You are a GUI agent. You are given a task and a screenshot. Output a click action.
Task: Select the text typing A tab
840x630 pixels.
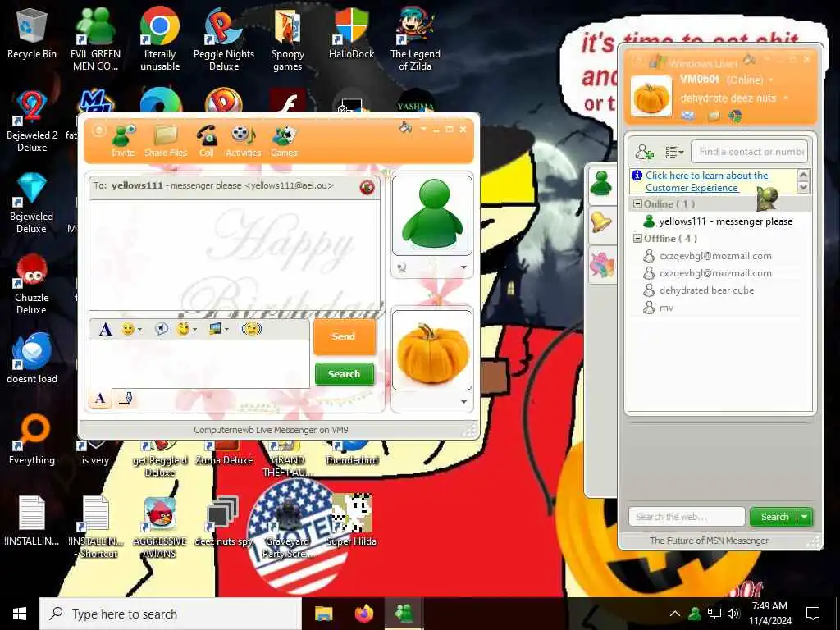(100, 398)
